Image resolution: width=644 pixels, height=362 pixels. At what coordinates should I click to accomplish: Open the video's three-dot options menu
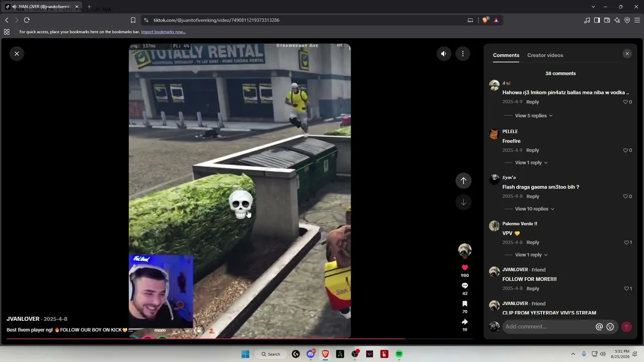tap(463, 54)
